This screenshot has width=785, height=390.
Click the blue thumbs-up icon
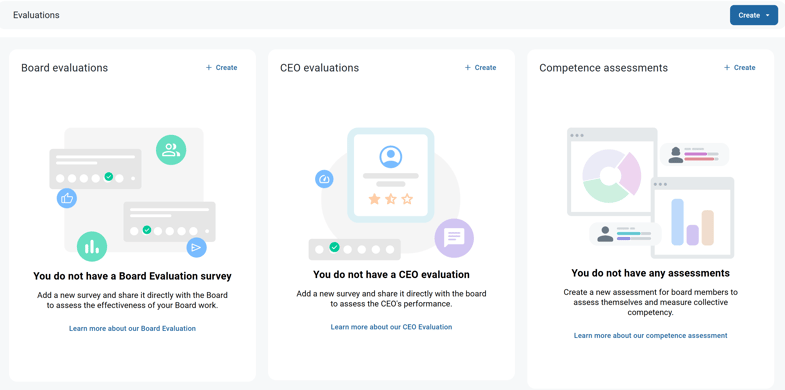point(67,198)
